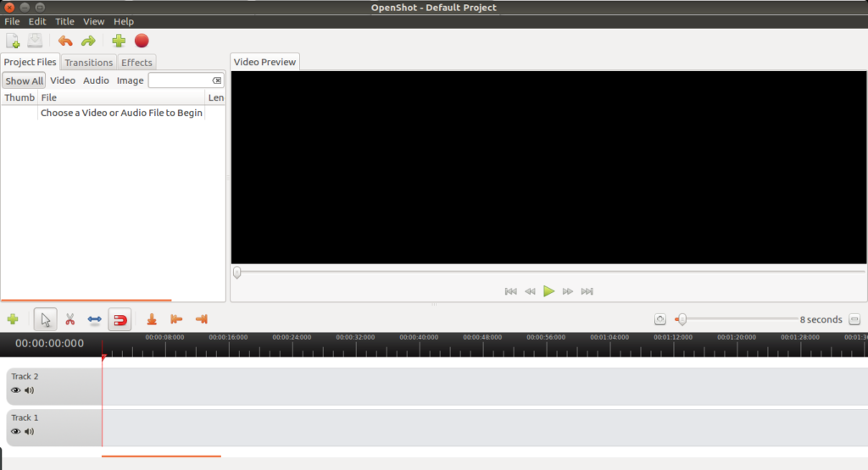Filter project files by Video
This screenshot has width=868, height=470.
pyautogui.click(x=63, y=80)
